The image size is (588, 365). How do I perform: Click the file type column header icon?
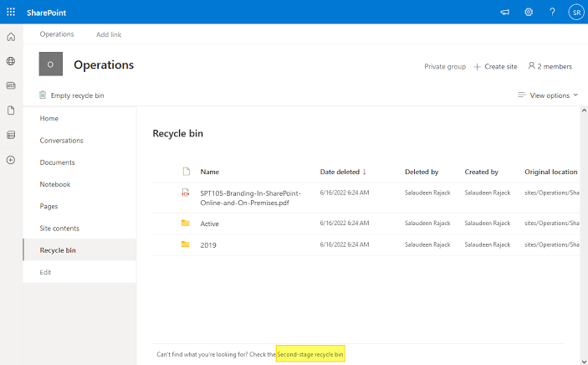[186, 172]
